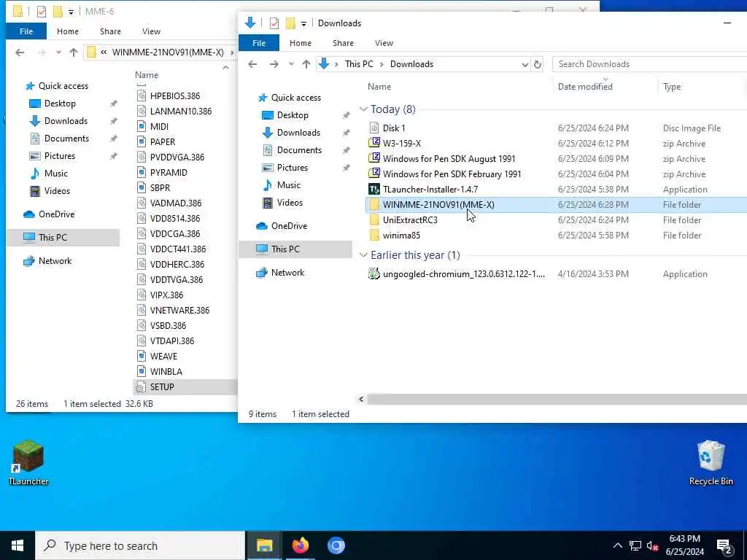Select TLauncher-Installer-1.4.7 application
The width and height of the screenshot is (747, 560).
[430, 189]
